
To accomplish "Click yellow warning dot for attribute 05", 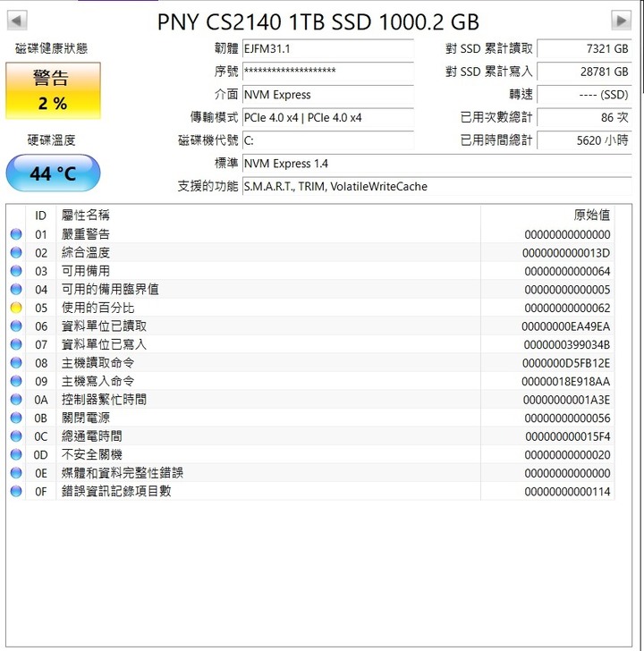I will click(x=16, y=308).
